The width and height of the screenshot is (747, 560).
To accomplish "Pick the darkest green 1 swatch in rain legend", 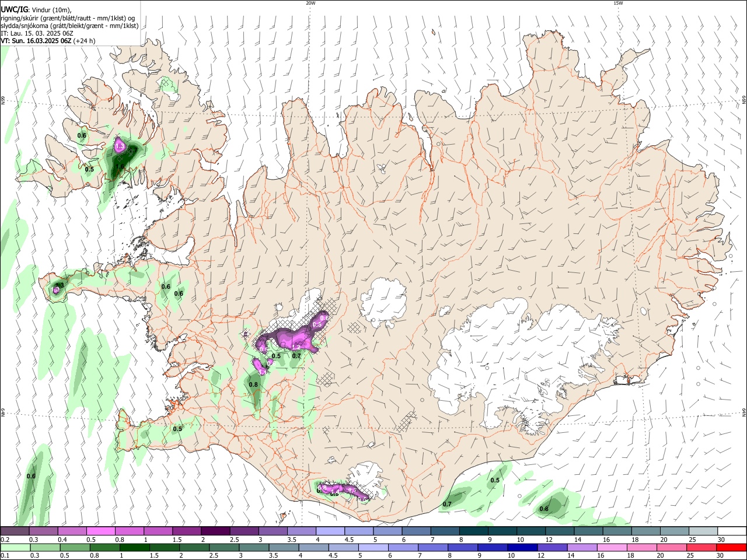I will point(135,547).
